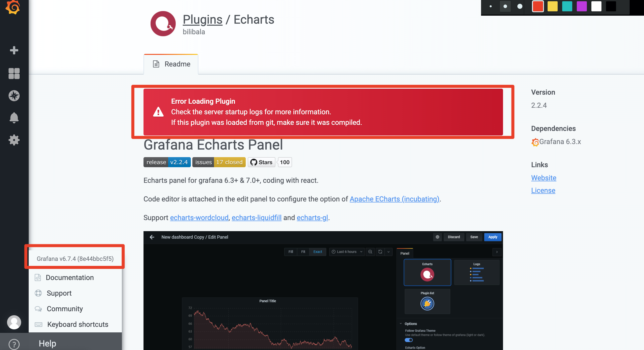Click the Edit Panel preview screenshot

pyautogui.click(x=323, y=291)
